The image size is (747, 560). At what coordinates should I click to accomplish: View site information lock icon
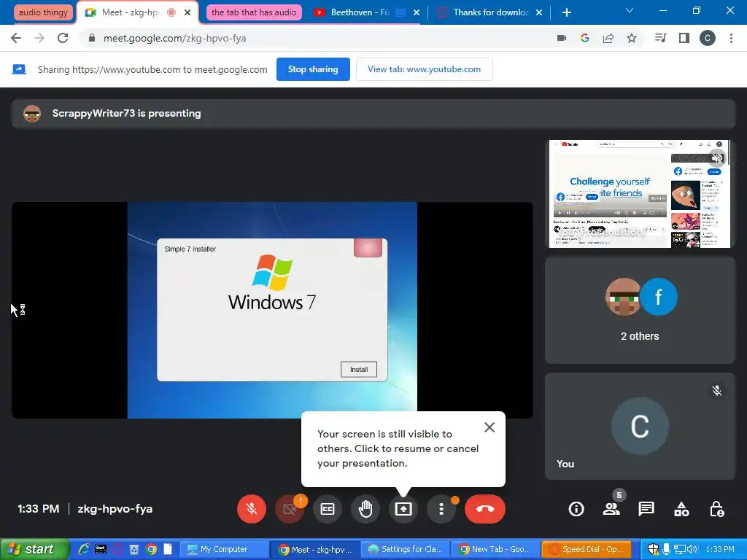pyautogui.click(x=92, y=38)
